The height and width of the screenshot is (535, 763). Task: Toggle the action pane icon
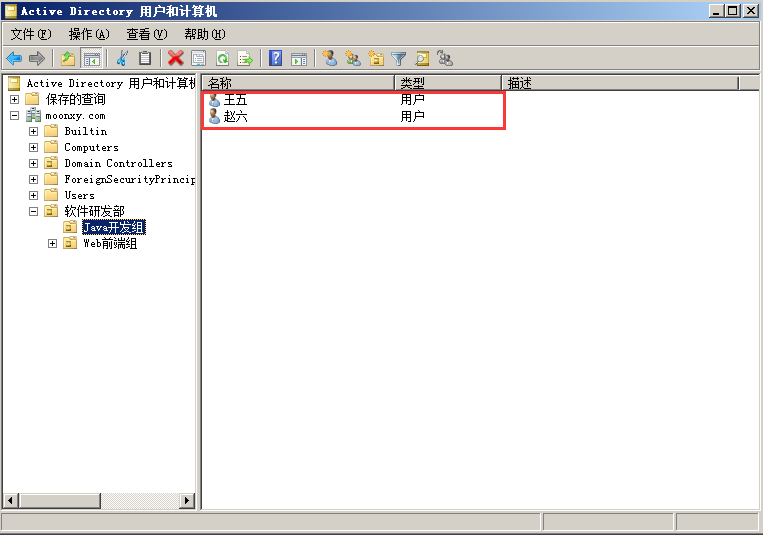point(299,59)
